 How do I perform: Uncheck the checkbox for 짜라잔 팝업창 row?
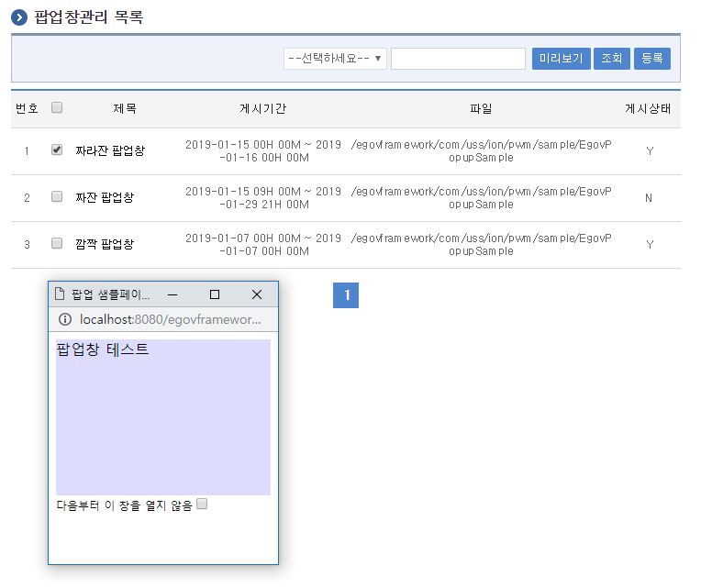57,150
